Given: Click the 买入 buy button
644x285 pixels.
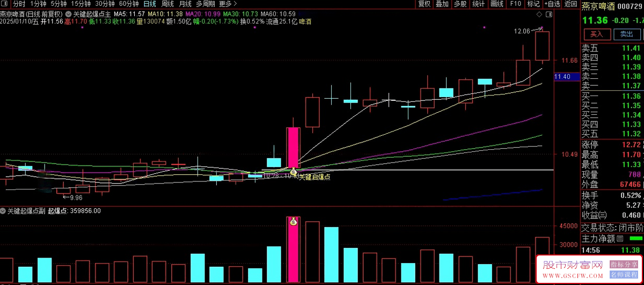Looking at the screenshot, I should (597, 34).
